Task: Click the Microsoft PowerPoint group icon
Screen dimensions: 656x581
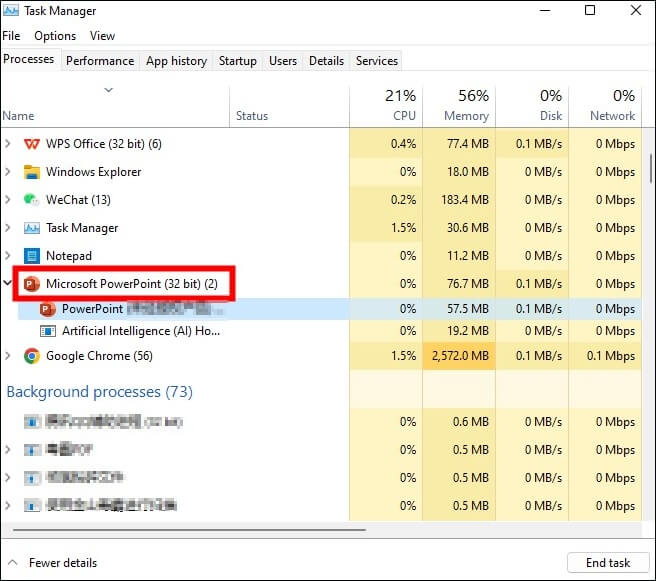Action: [32, 284]
